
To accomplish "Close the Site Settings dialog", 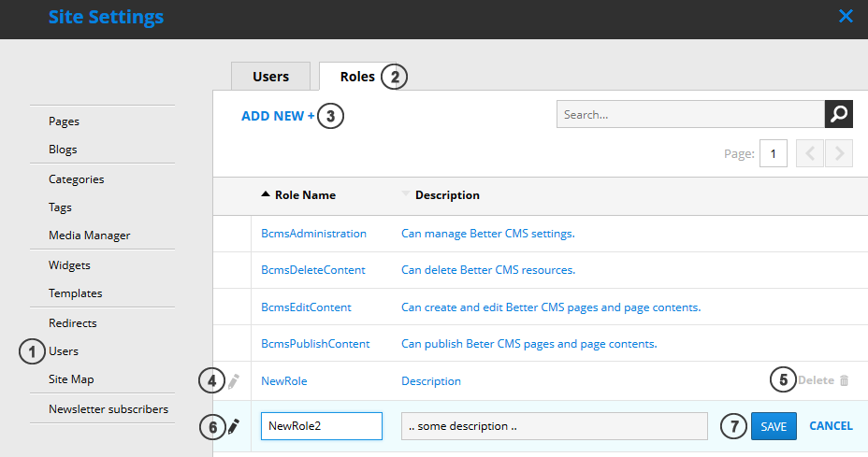I will click(x=846, y=16).
